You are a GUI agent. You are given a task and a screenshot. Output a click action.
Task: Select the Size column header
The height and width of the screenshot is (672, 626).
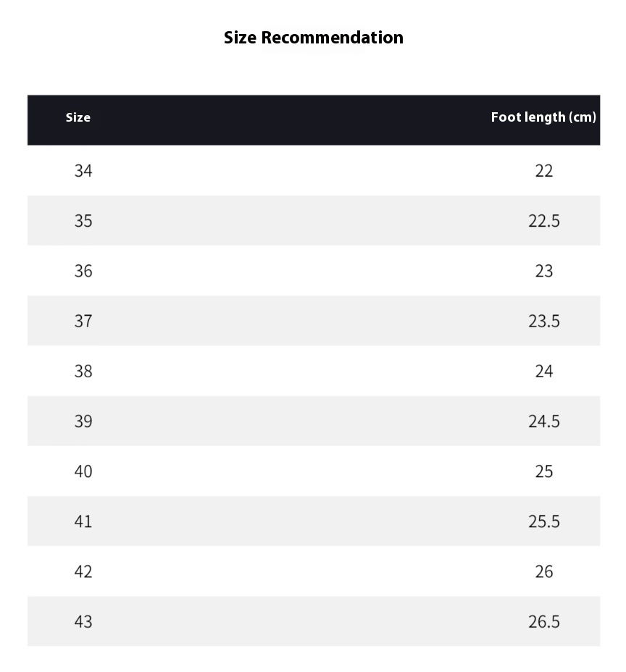[x=78, y=117]
